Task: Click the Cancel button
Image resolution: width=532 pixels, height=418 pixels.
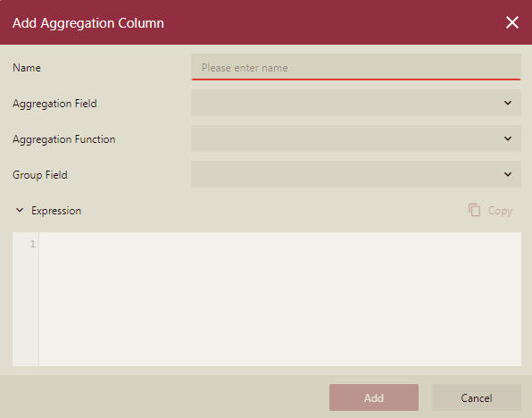Action: click(x=477, y=397)
